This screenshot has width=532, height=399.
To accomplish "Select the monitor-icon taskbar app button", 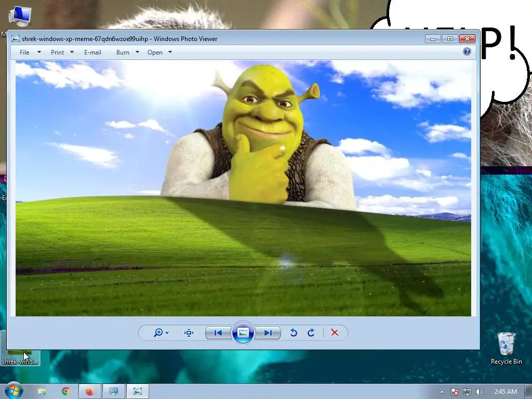I will click(114, 392).
